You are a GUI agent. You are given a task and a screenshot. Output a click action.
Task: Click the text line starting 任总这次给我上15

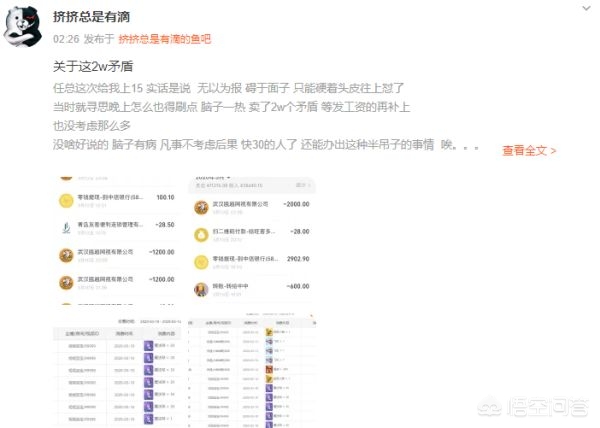[228, 88]
